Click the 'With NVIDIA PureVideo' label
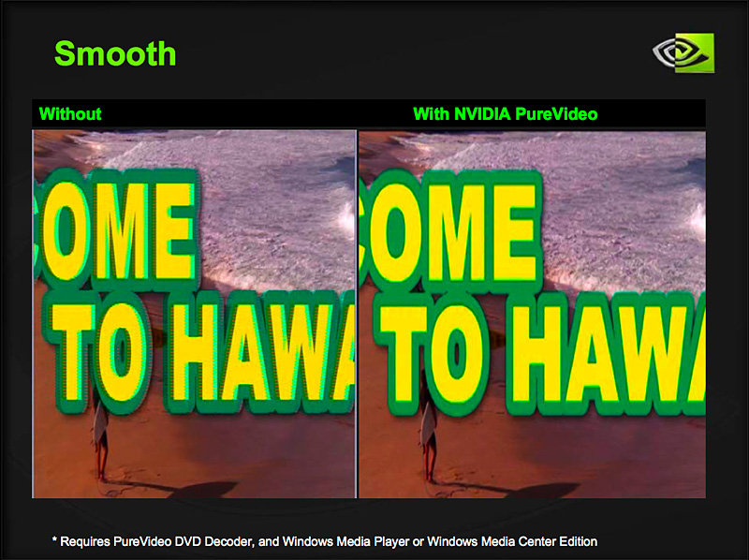Screen dimensions: 749x560 pyautogui.click(x=505, y=113)
